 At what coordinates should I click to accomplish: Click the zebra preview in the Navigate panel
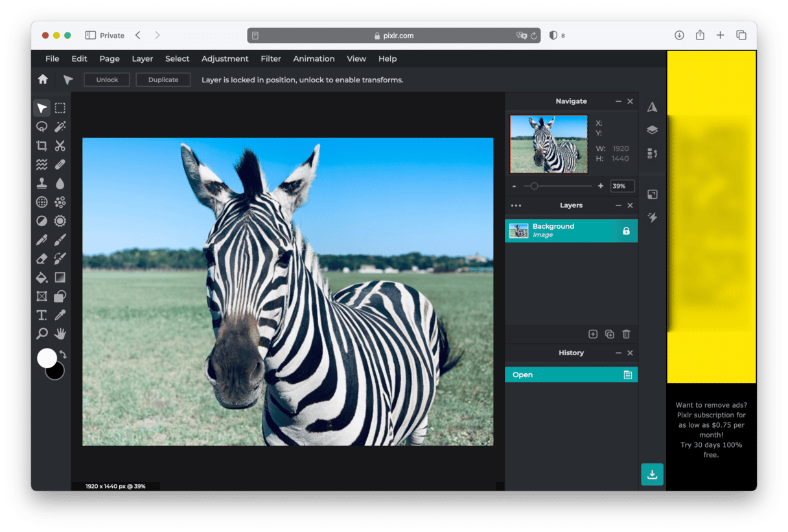pos(549,145)
